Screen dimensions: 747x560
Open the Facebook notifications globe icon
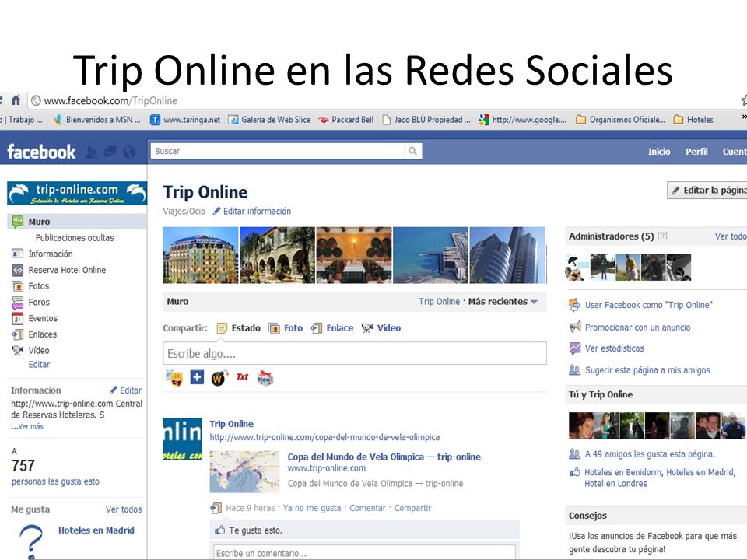pyautogui.click(x=129, y=152)
